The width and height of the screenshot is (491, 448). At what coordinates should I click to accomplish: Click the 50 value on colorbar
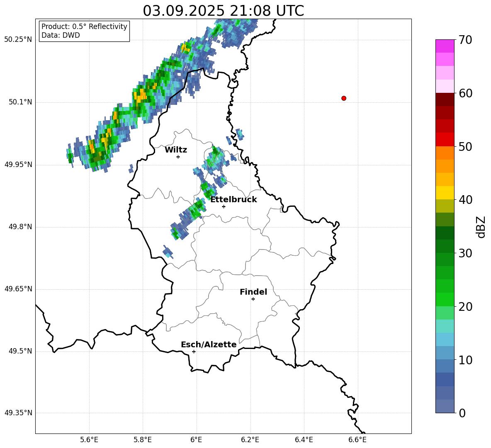[x=465, y=147]
